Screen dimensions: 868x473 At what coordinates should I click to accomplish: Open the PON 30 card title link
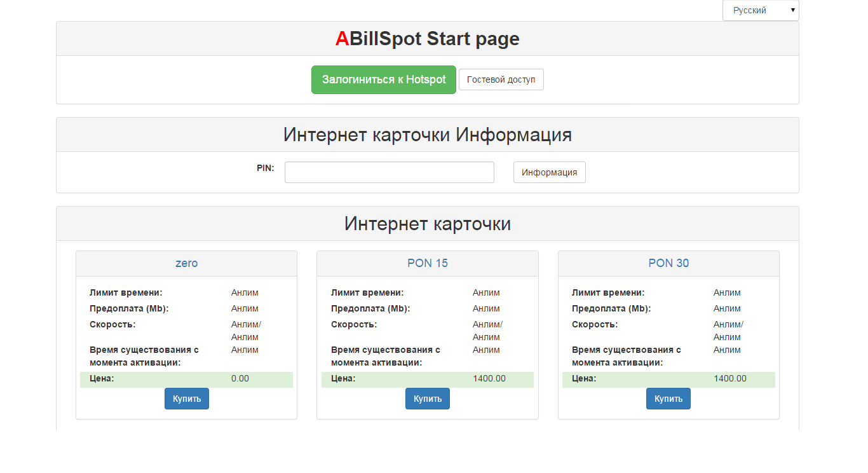(x=668, y=263)
